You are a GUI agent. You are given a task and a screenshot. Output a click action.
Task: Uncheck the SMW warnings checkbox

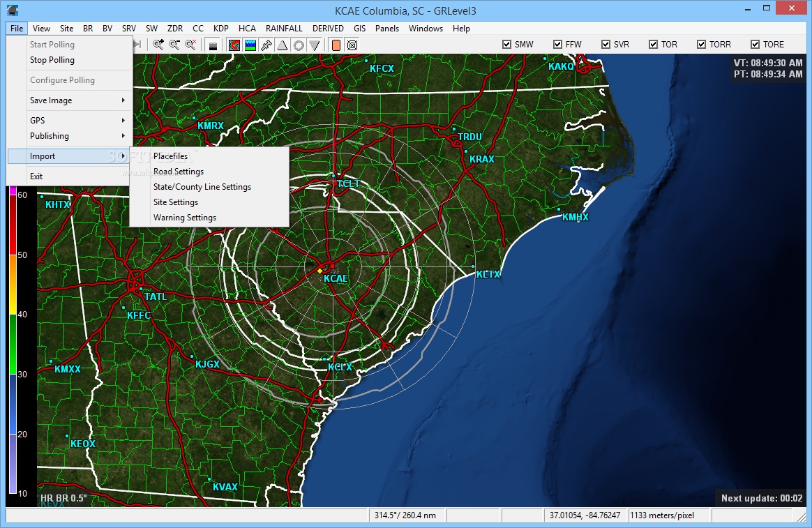pyautogui.click(x=507, y=45)
